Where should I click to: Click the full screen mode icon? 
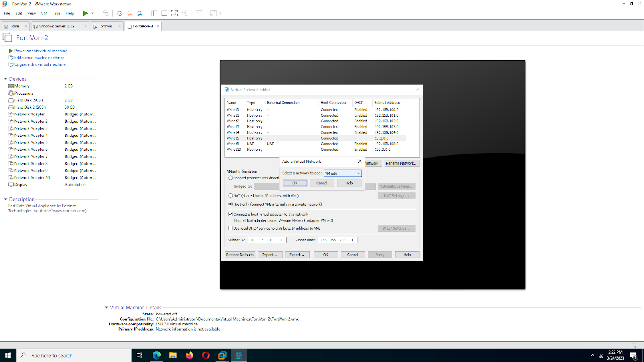174,13
